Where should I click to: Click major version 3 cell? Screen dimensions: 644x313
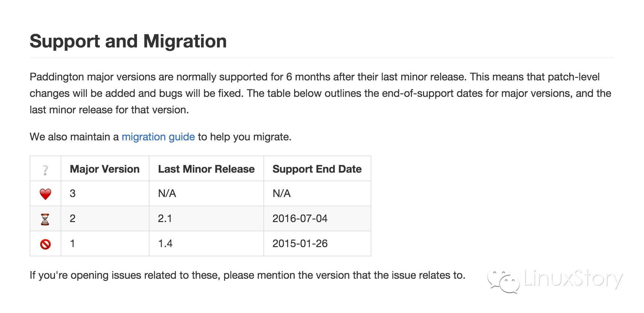coord(73,193)
